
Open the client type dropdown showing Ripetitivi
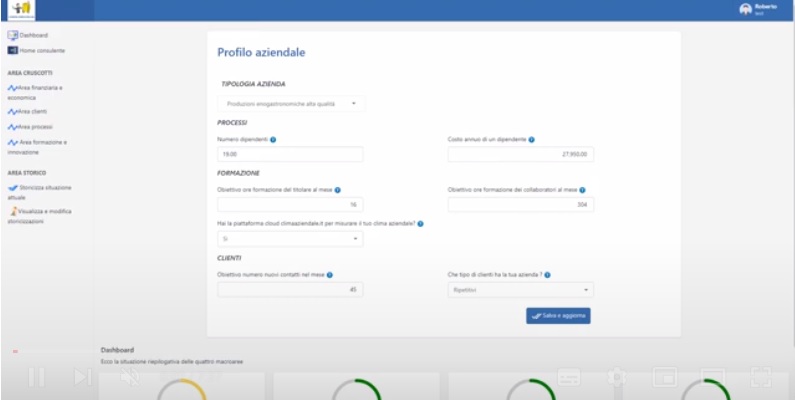pyautogui.click(x=520, y=290)
